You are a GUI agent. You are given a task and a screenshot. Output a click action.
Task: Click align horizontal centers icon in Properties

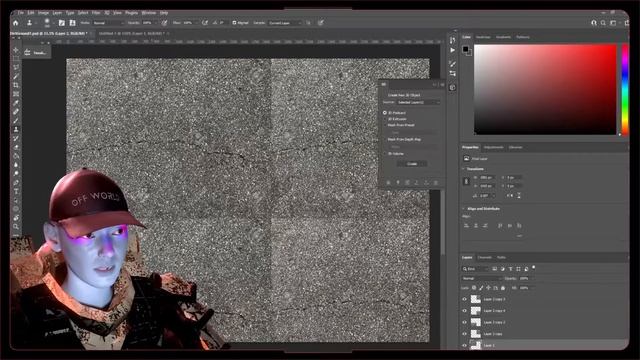coord(476,225)
